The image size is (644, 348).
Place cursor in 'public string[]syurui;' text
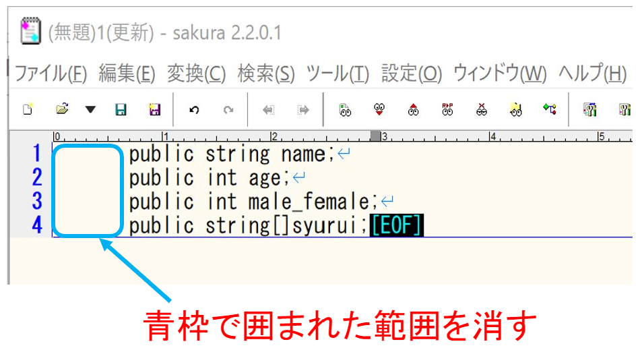click(x=249, y=226)
